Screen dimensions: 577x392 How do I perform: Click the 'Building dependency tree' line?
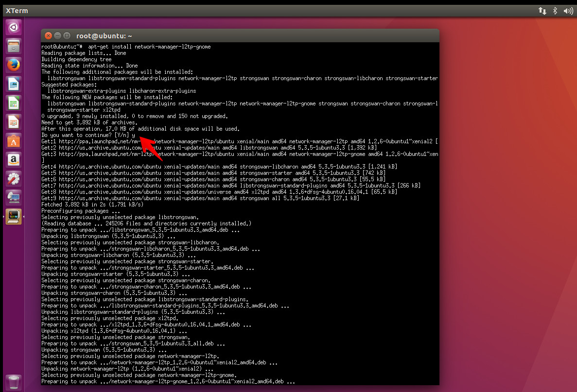[x=76, y=59]
